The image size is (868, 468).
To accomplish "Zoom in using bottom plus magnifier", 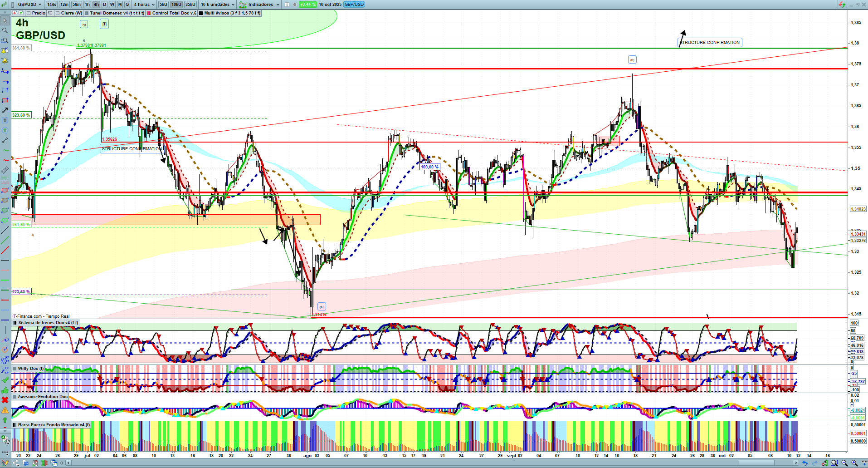I will coord(854,463).
